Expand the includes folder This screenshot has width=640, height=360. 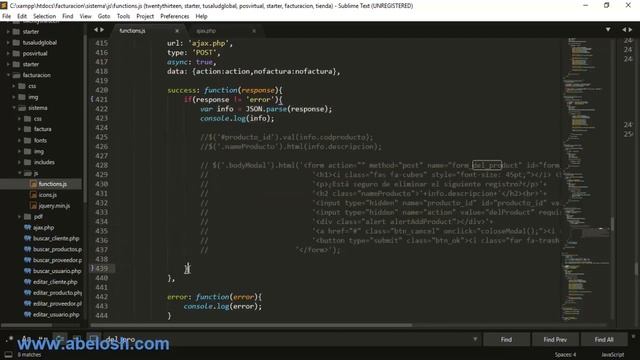click(19, 162)
